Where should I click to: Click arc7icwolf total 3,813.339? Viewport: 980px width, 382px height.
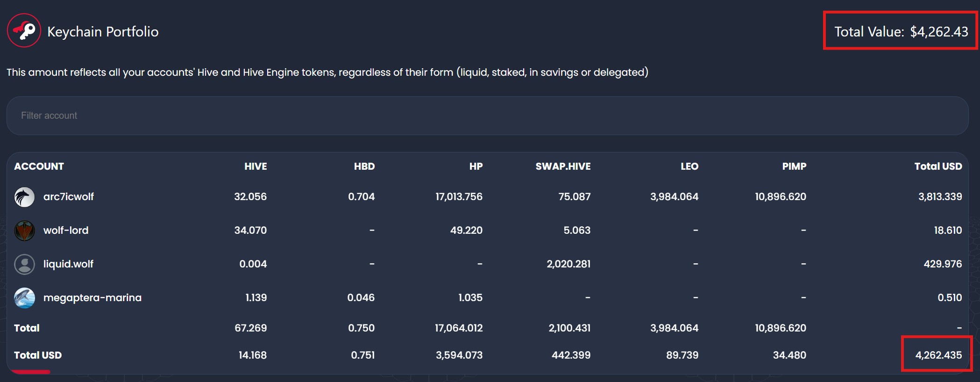pos(940,197)
